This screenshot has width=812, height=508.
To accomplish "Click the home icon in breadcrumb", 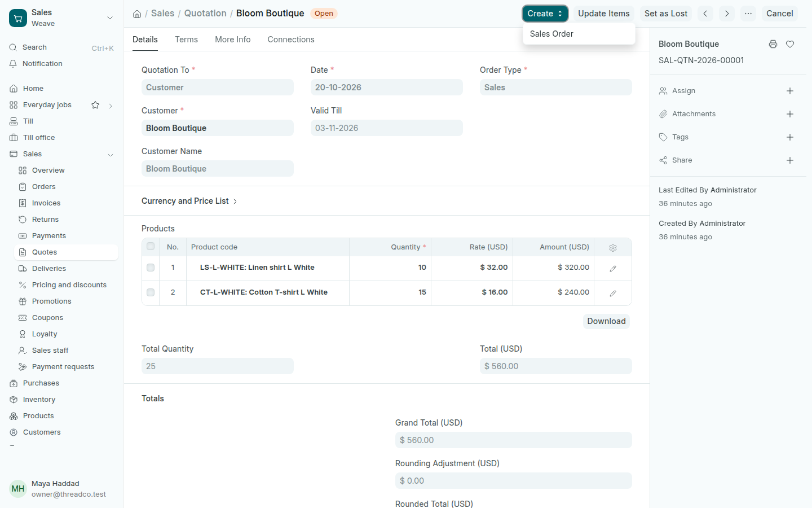I will [x=137, y=14].
